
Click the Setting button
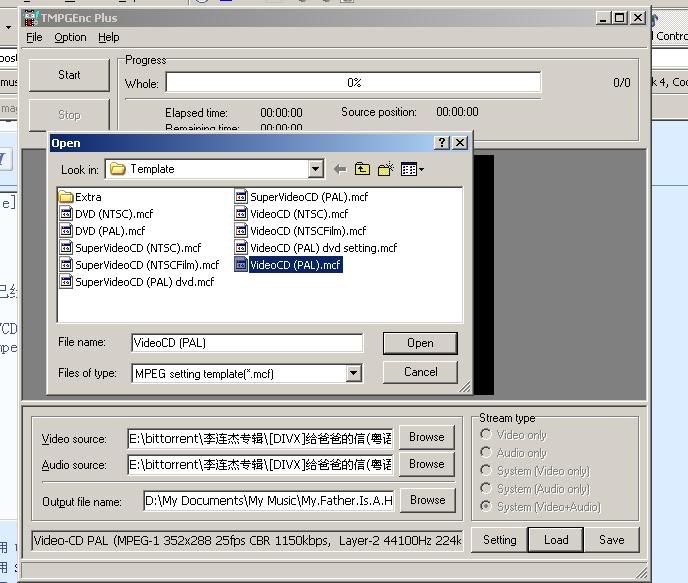[499, 540]
